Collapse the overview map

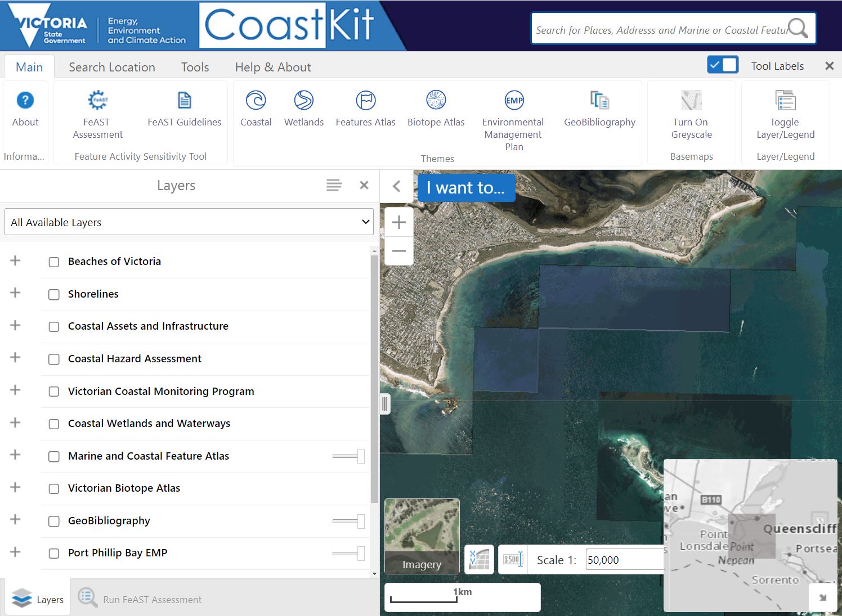click(x=822, y=597)
